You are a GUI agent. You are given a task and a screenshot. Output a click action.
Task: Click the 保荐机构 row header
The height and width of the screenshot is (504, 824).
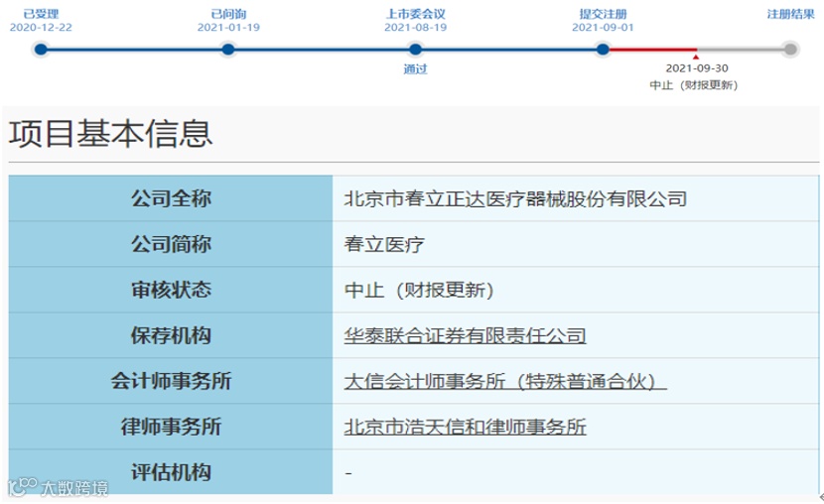(x=171, y=335)
